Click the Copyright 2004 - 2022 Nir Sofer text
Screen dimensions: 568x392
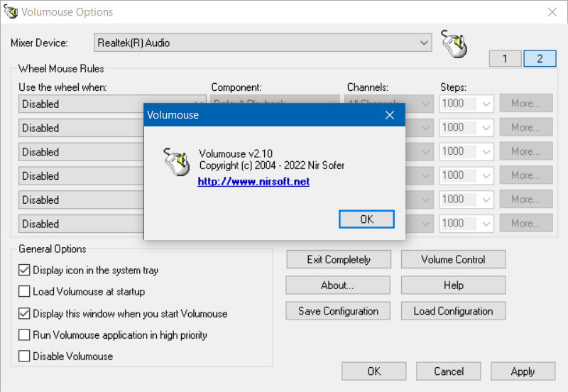tap(272, 165)
